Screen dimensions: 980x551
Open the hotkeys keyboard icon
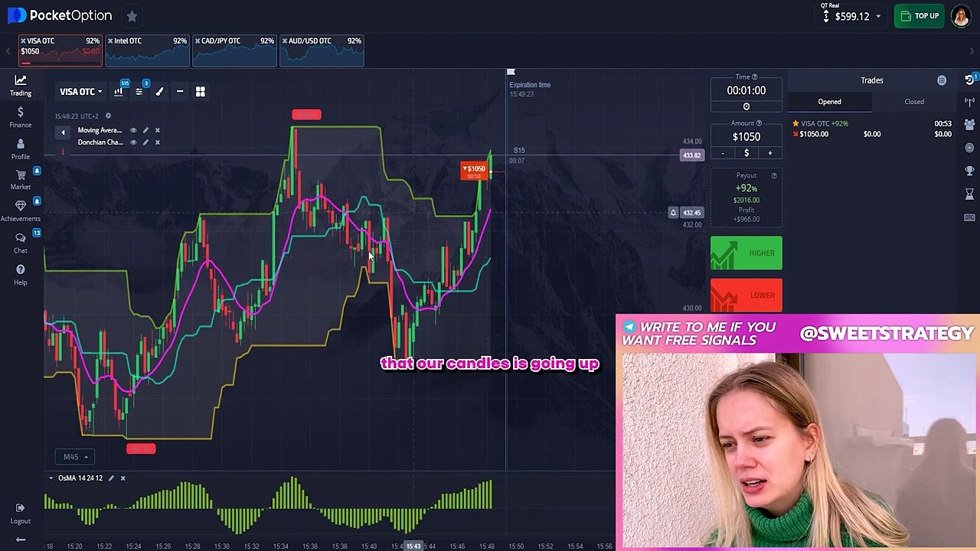coord(969,217)
